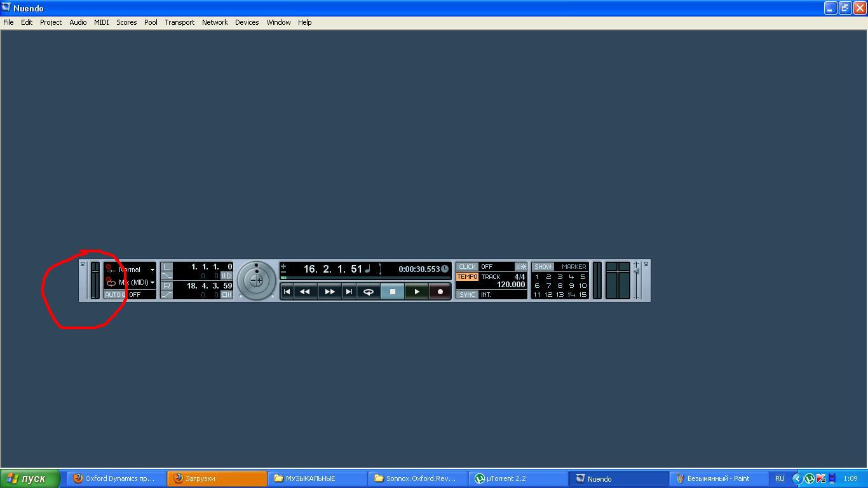Image resolution: width=868 pixels, height=488 pixels.
Task: Open the Mix (MIDI) cycle record dropdown
Action: click(152, 283)
